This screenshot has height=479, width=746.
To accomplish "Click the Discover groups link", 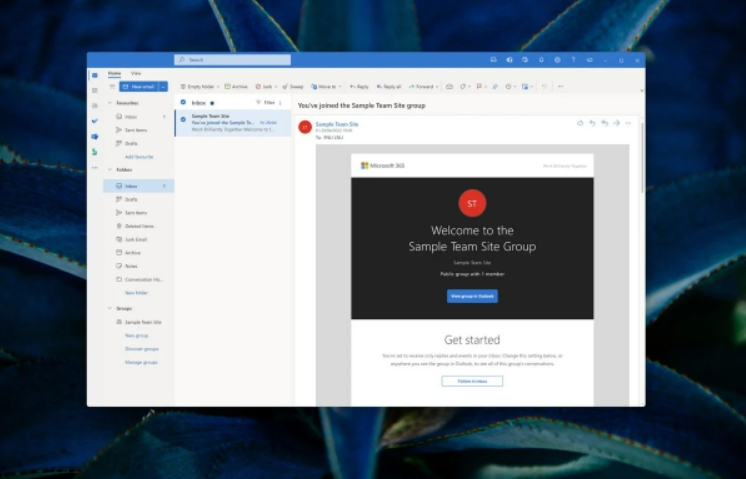I will point(141,349).
